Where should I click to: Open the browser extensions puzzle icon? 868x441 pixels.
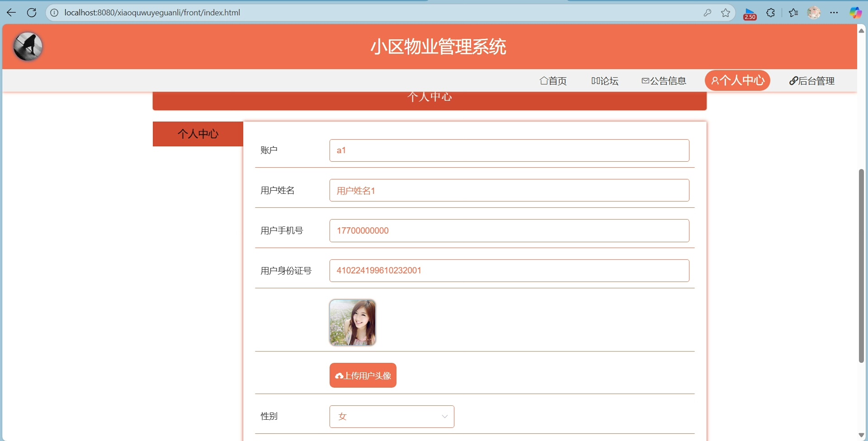click(x=771, y=13)
